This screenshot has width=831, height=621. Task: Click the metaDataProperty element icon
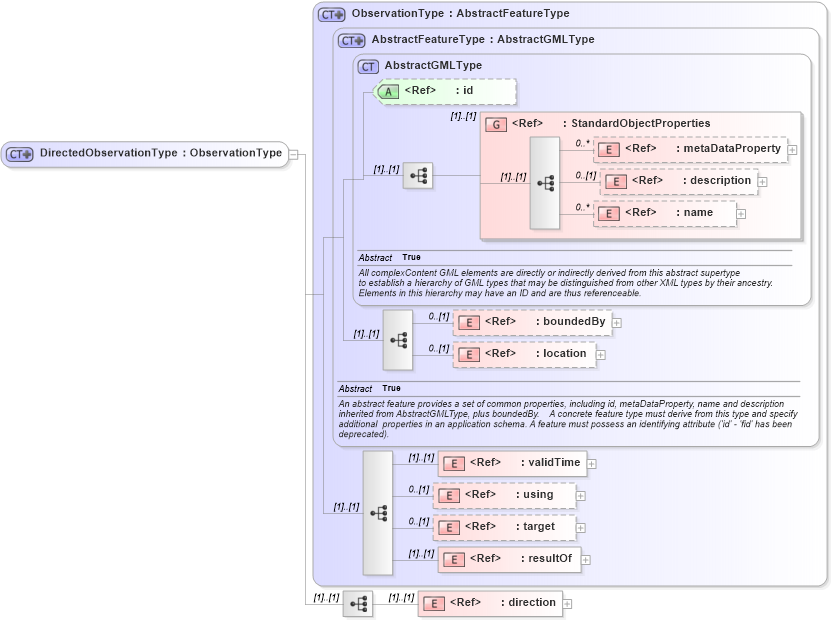pos(610,146)
